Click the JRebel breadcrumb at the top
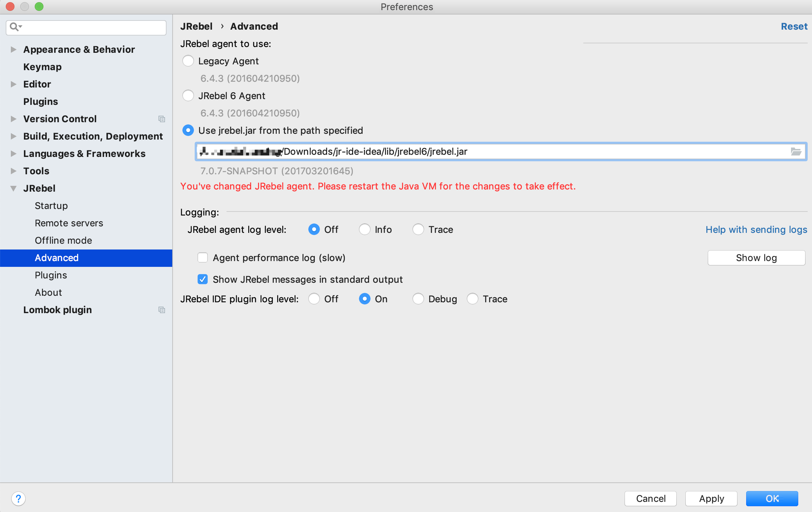The width and height of the screenshot is (812, 512). (x=196, y=26)
